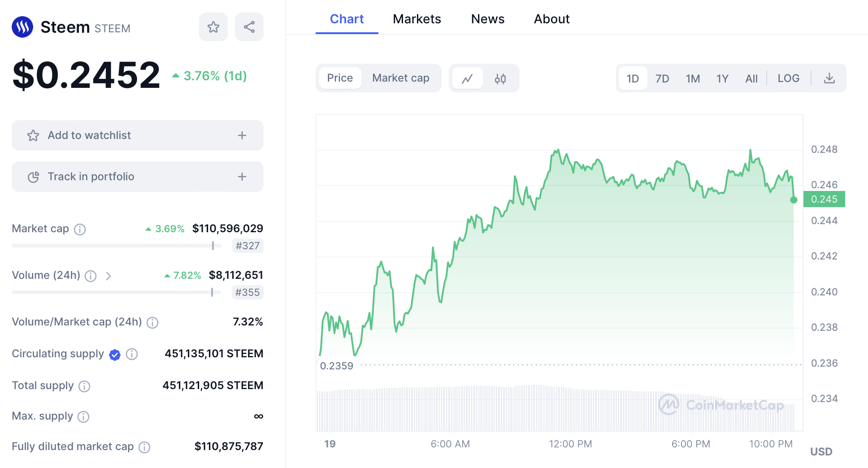Image resolution: width=868 pixels, height=468 pixels.
Task: Click Circulating supply info icon
Action: [x=132, y=354]
